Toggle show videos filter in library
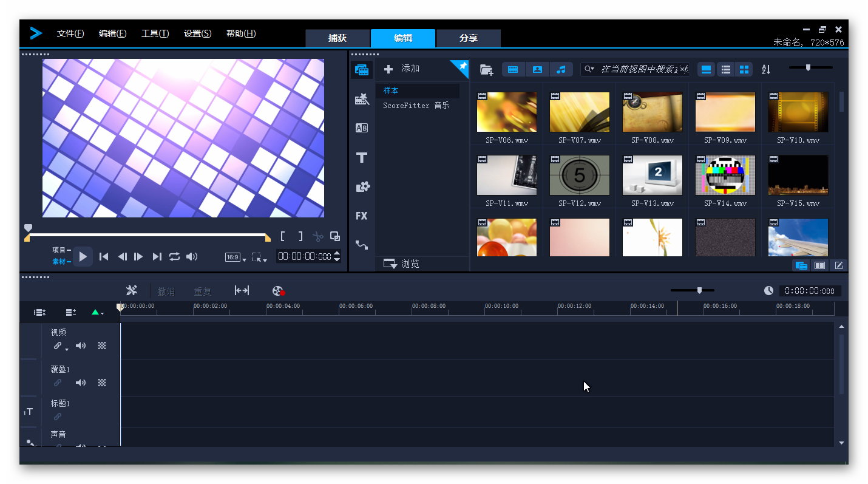This screenshot has height=484, width=868. 513,69
